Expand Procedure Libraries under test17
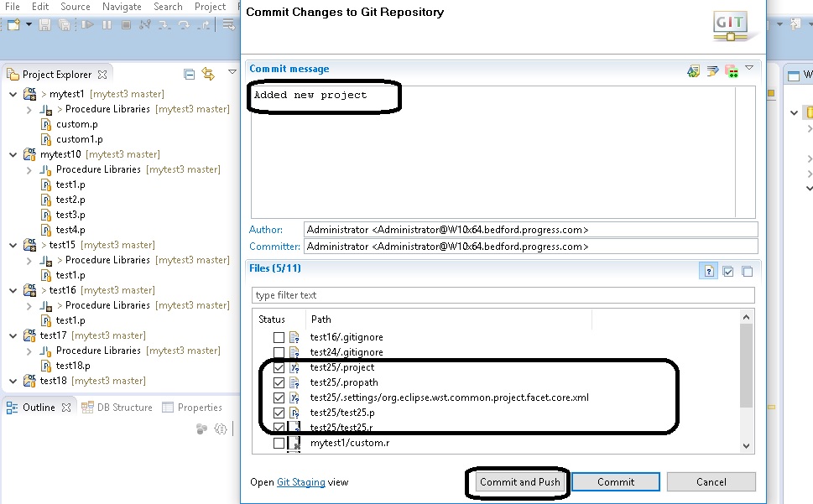The height and width of the screenshot is (504, 813). (x=29, y=351)
